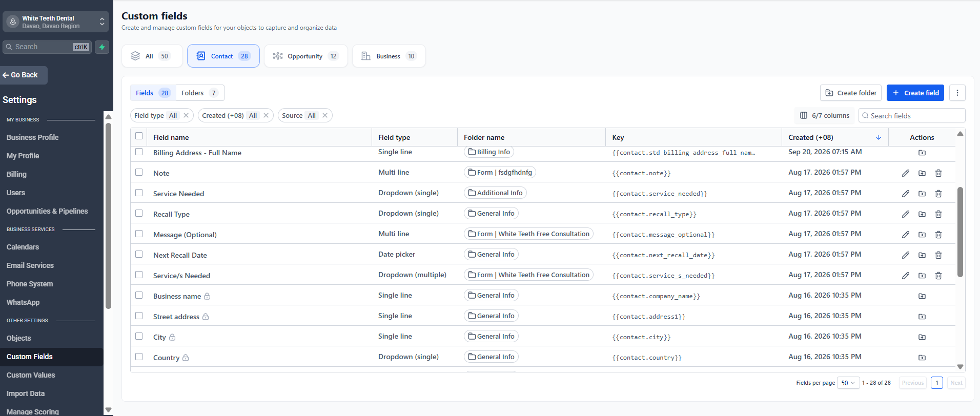Select the Street address row checkbox

point(139,316)
